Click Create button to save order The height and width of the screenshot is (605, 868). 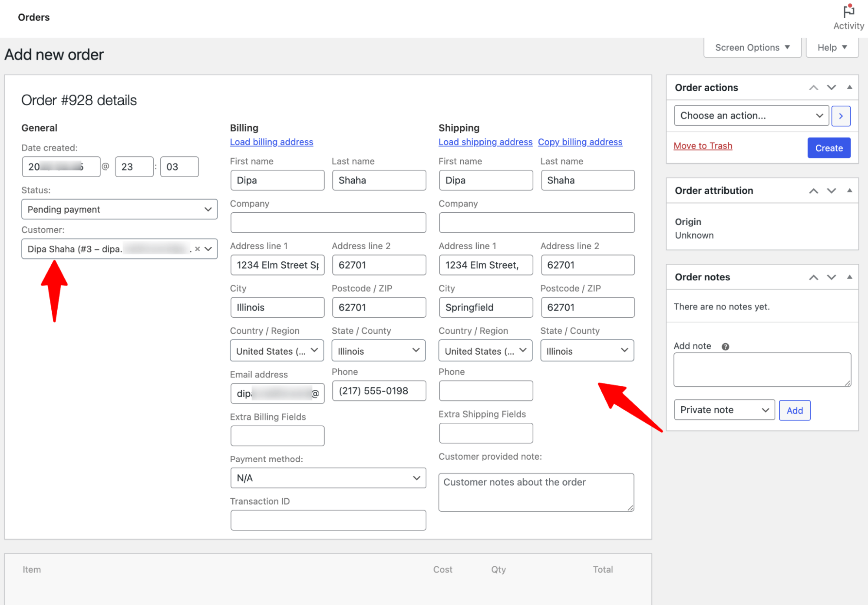pos(829,148)
